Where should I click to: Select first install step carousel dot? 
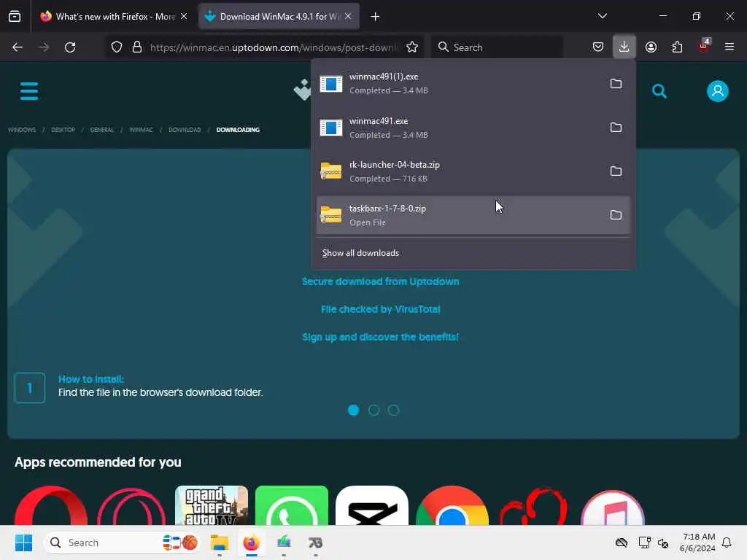coord(354,410)
